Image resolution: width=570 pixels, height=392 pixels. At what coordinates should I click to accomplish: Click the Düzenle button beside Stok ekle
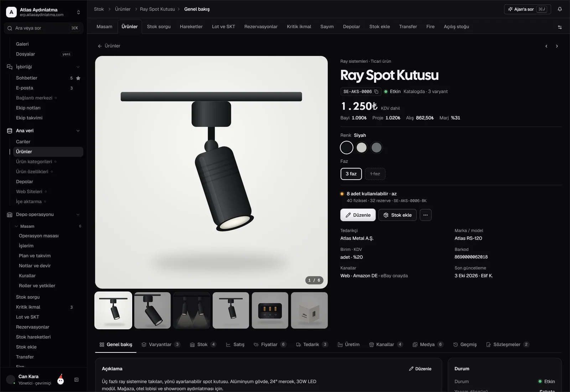[x=358, y=215]
